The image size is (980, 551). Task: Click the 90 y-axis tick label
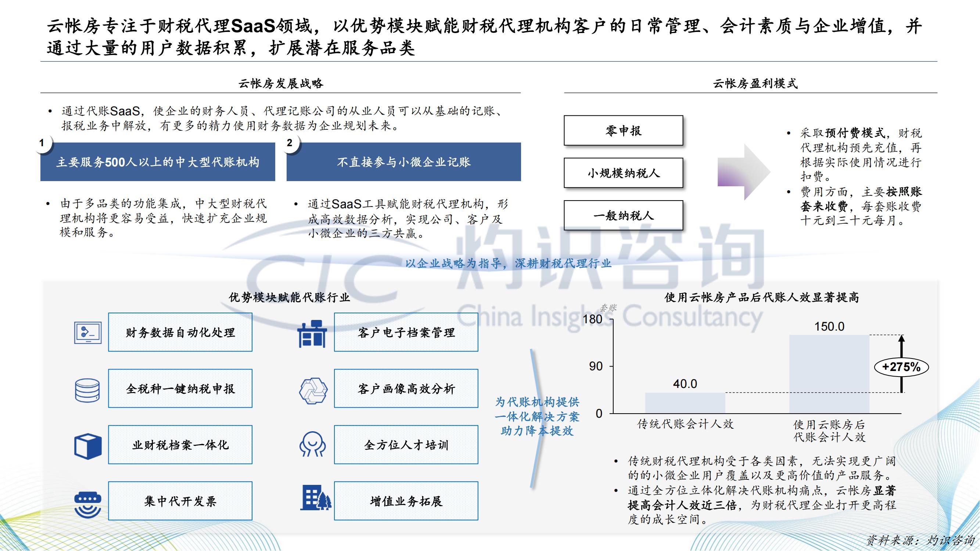click(596, 366)
